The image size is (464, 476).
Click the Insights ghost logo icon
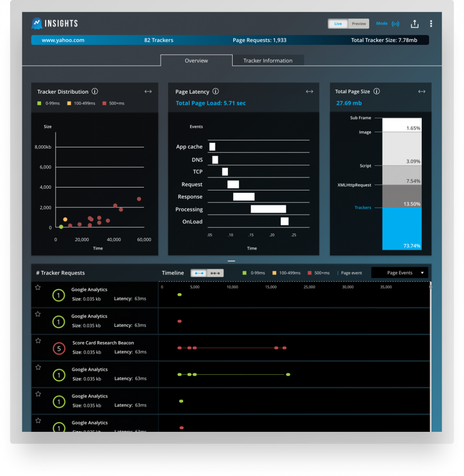coord(37,23)
